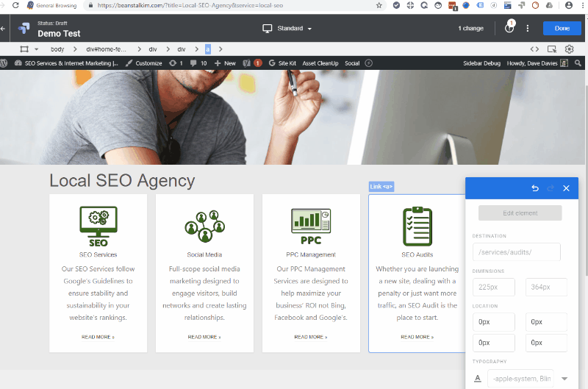Undo the last change in the editor panel
This screenshot has height=389, width=588.
coord(535,188)
